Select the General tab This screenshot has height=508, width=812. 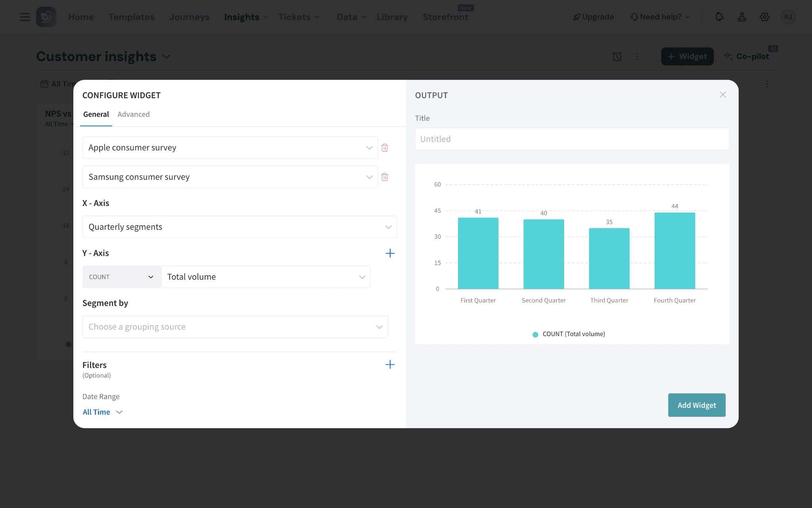point(96,114)
